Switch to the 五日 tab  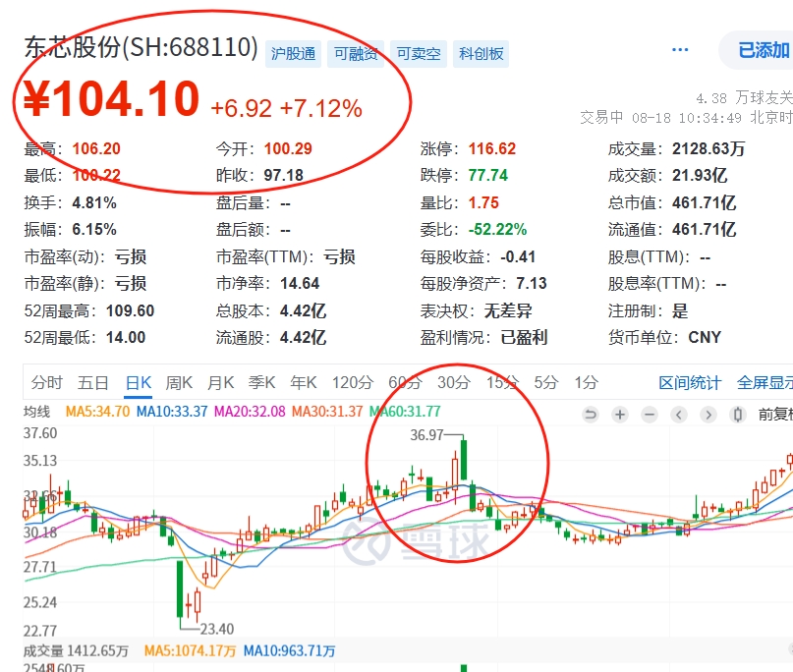(x=93, y=383)
